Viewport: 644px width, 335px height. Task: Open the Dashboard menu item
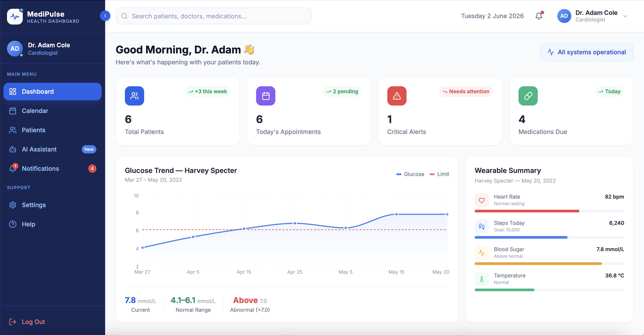(53, 92)
